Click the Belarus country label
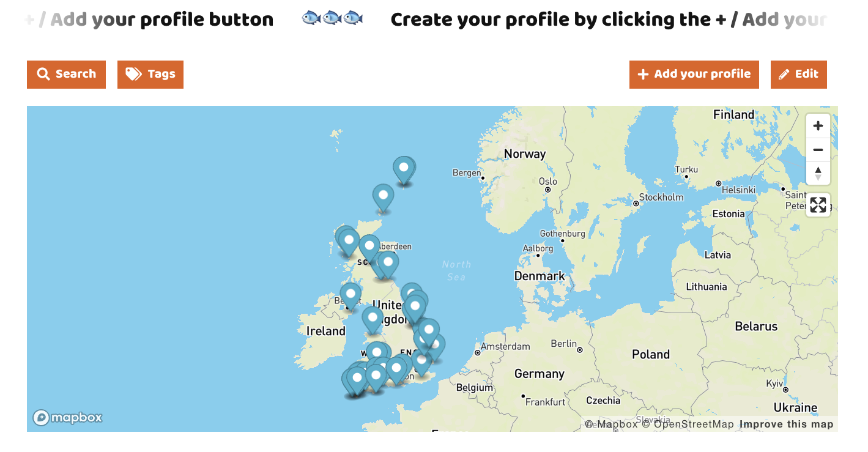Image resolution: width=868 pixels, height=452 pixels. (756, 327)
